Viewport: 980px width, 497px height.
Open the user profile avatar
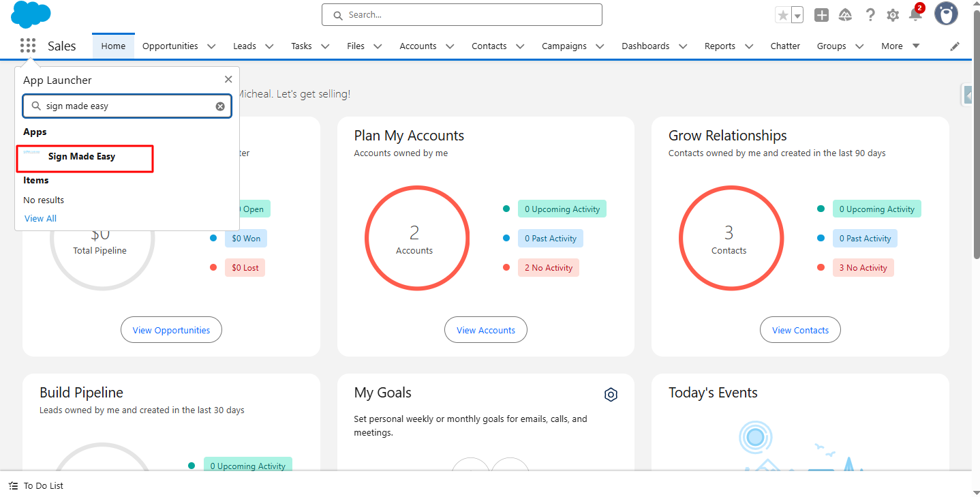[946, 14]
